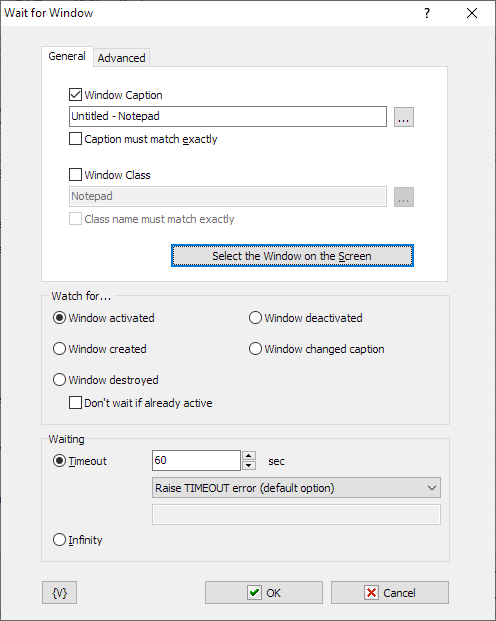
Task: Confirm with the green checkmark OK button
Action: point(264,592)
